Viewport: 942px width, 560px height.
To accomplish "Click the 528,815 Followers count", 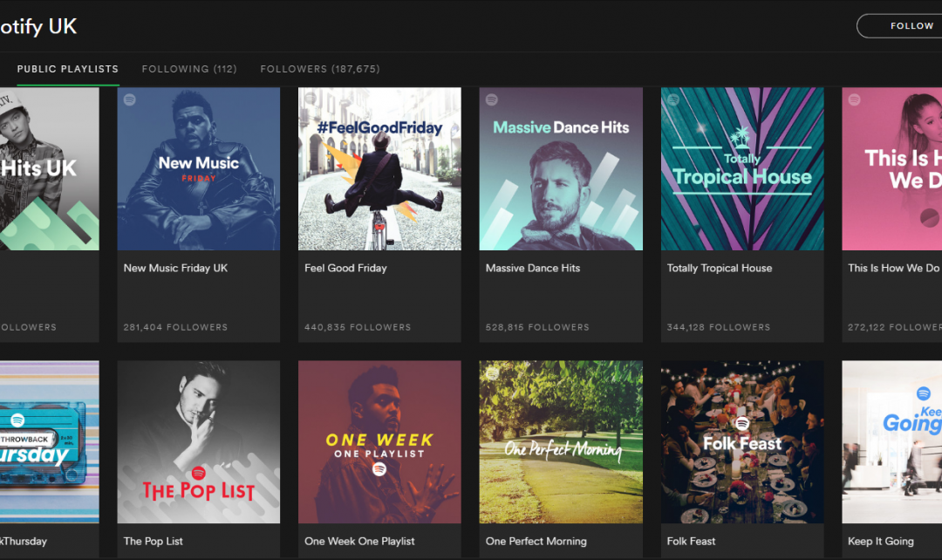I will tap(537, 327).
